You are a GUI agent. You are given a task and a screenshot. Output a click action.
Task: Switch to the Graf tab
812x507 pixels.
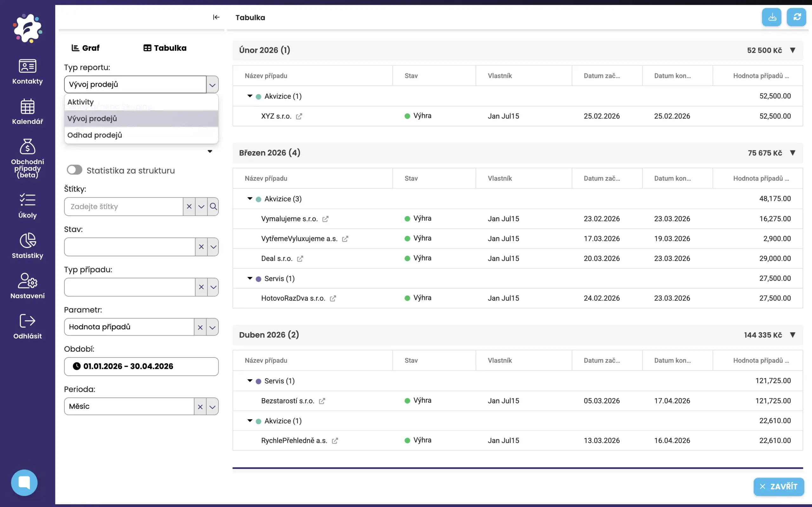tap(86, 48)
